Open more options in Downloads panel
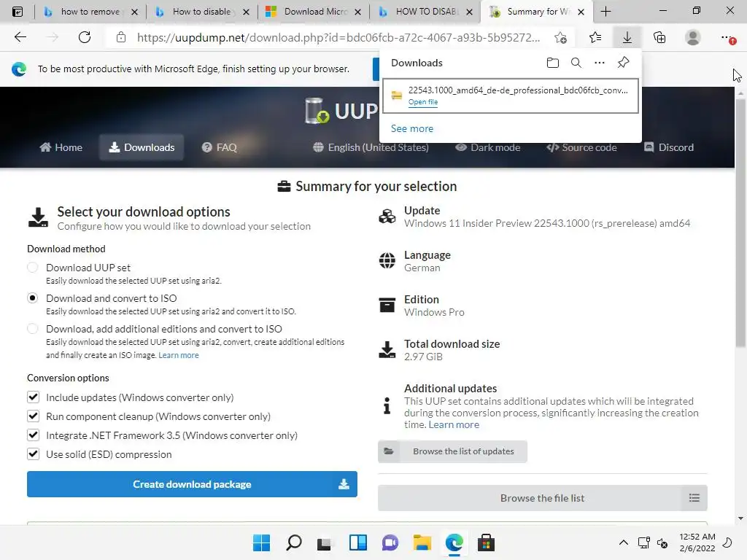 point(600,63)
